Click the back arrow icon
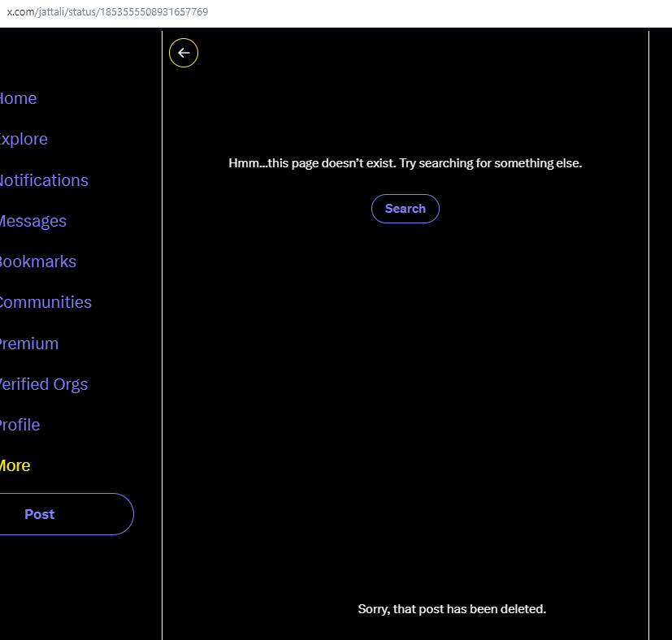The image size is (672, 640). tap(184, 53)
